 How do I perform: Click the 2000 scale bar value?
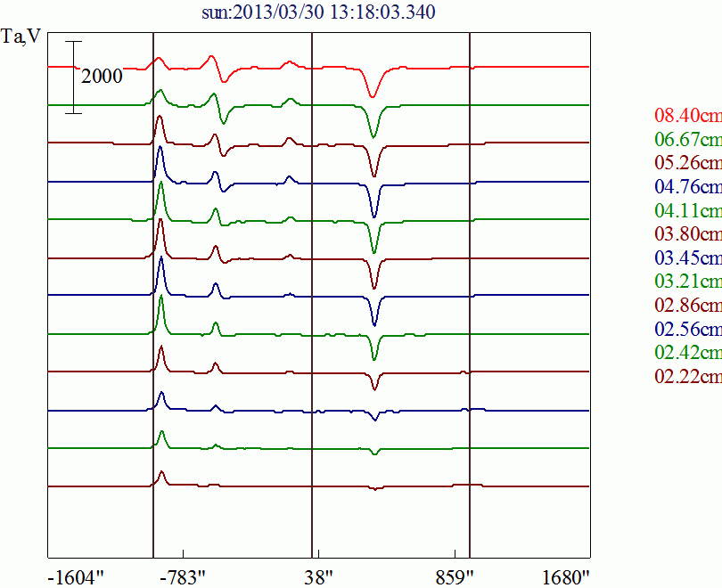point(102,77)
